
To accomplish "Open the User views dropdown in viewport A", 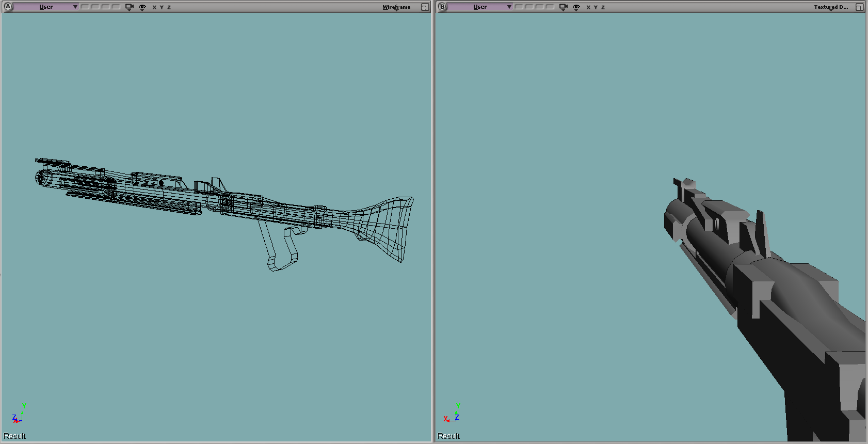I will [46, 7].
